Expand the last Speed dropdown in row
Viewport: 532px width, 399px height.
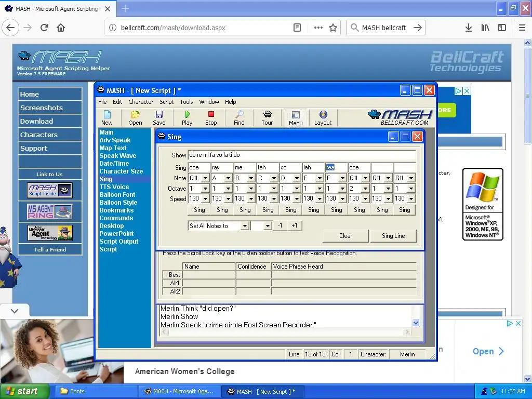coord(411,198)
